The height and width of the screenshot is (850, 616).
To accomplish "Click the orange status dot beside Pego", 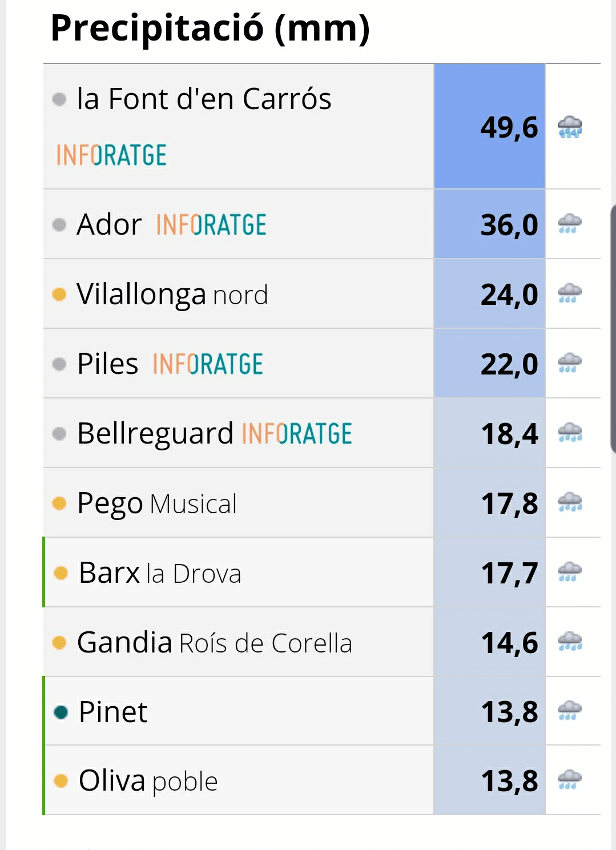I will 59,503.
